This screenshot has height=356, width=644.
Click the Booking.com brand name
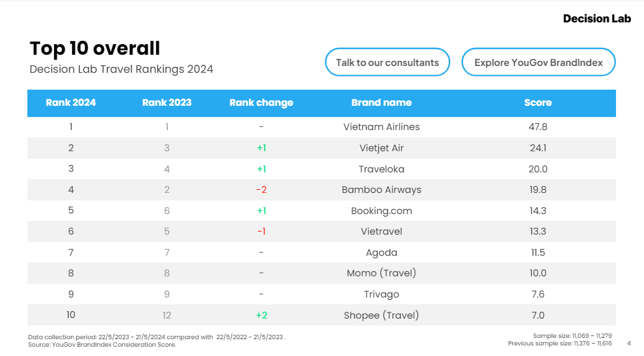coord(381,211)
